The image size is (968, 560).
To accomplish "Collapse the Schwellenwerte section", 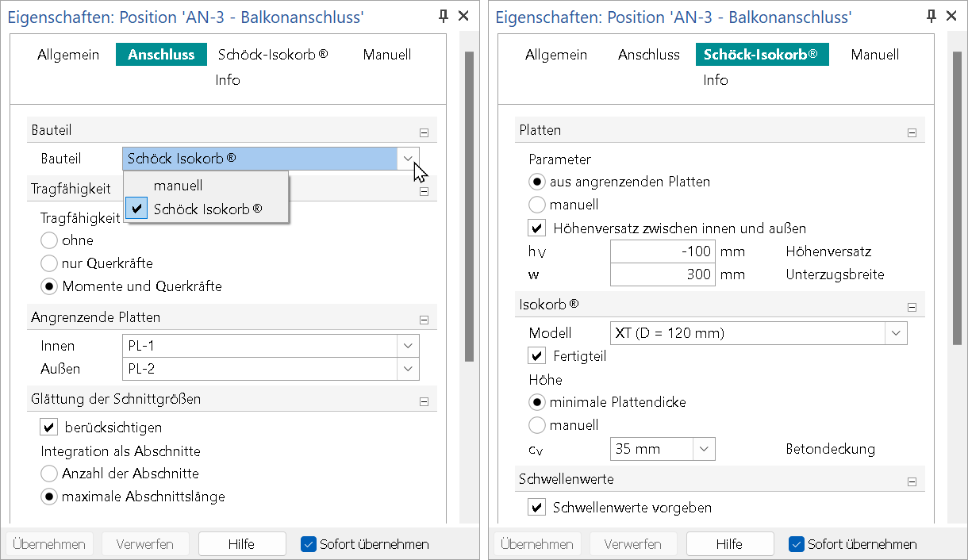I will click(x=912, y=482).
